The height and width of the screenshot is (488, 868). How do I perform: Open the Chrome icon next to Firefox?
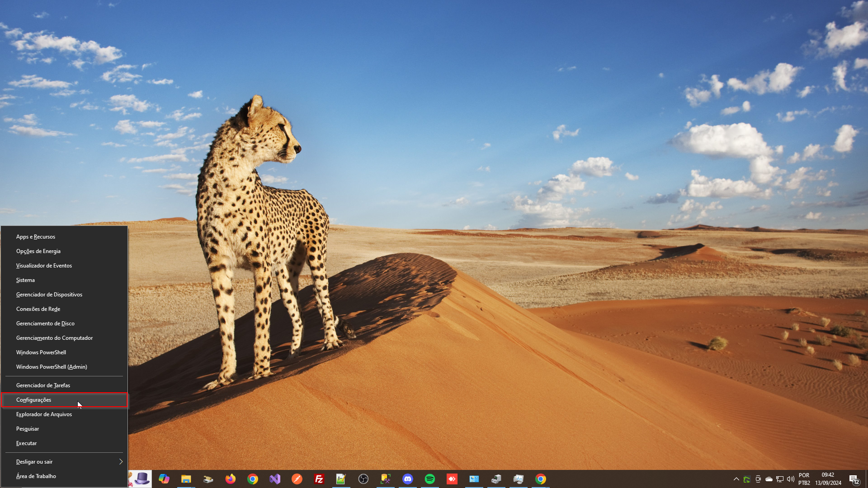[252, 479]
